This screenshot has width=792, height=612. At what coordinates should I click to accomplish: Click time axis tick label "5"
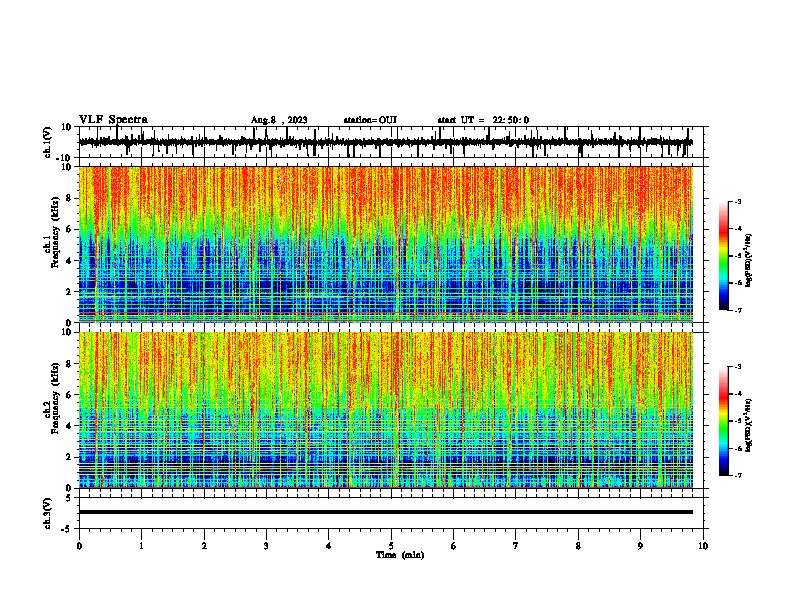(391, 546)
